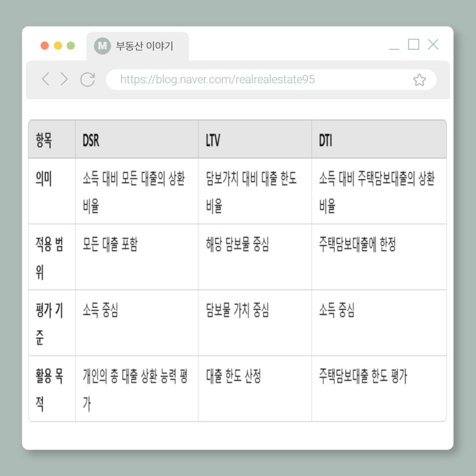Maximize window with square icon
Viewport: 476px width, 476px height.
tap(413, 44)
